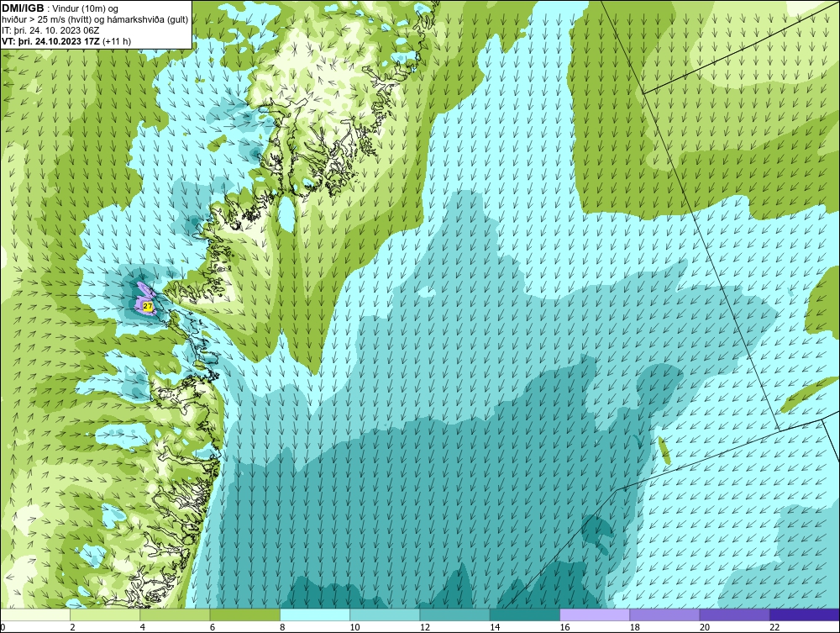Select the 20–22 m/s violet legend swatch

click(734, 615)
